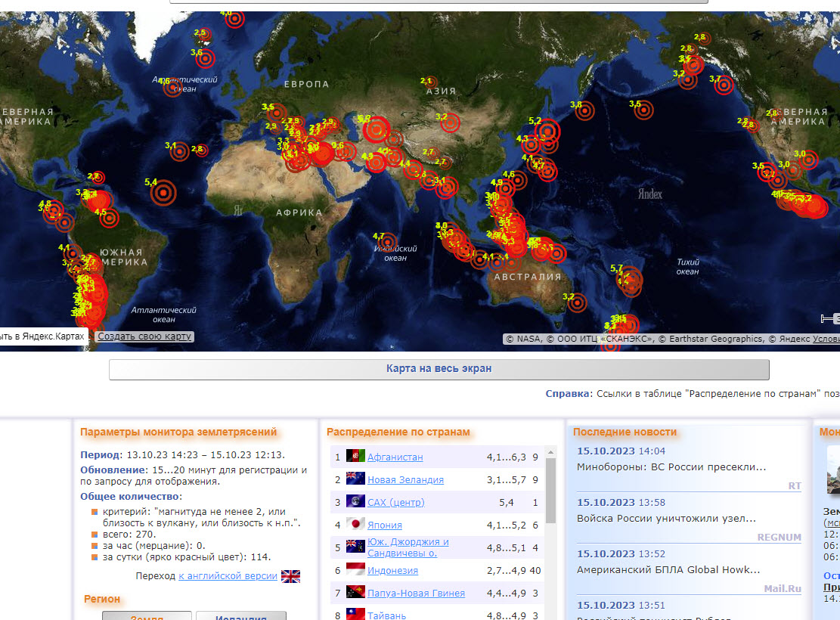Viewport: 840px width, 620px height.
Task: Open the Индонезия country link
Action: pyautogui.click(x=392, y=570)
